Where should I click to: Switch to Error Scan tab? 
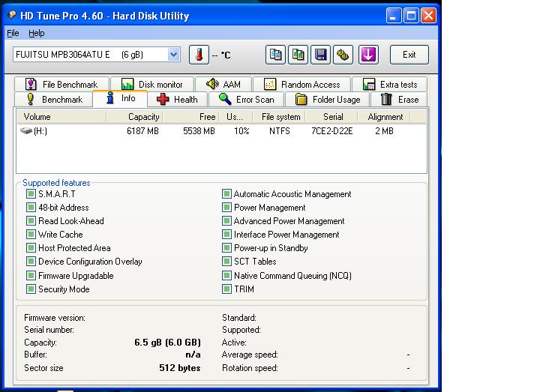pyautogui.click(x=246, y=100)
